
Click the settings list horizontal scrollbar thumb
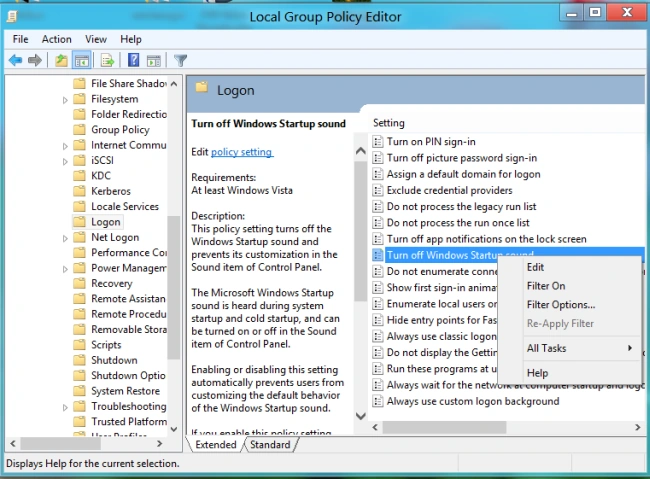pyautogui.click(x=444, y=427)
